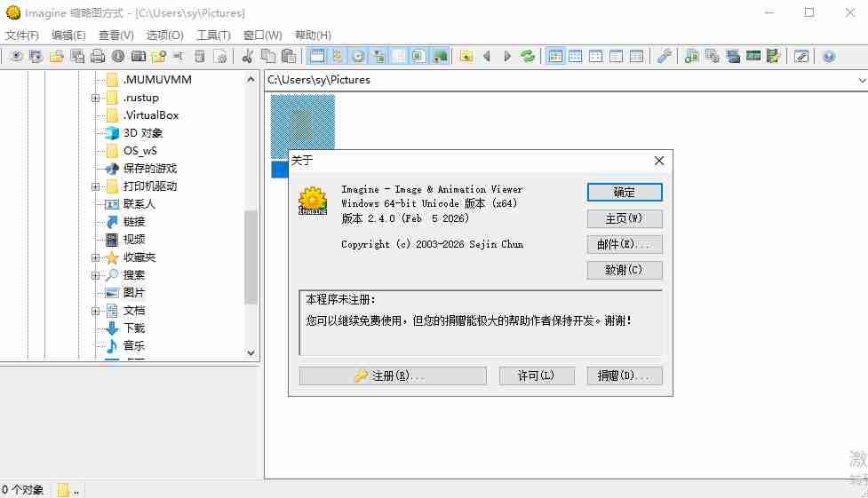The width and height of the screenshot is (868, 498).
Task: Click the Cut scissors icon in toolbar
Action: point(248,56)
